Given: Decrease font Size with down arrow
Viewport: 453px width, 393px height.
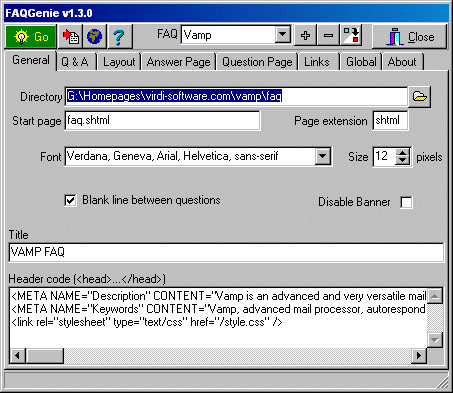Looking at the screenshot, I should point(403,160).
